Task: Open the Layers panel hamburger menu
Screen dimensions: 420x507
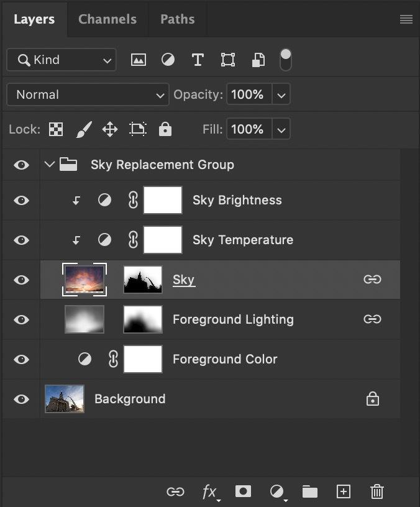Action: coord(406,19)
